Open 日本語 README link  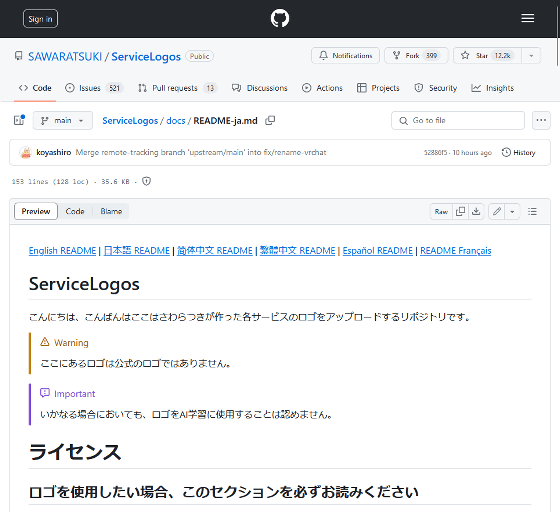(x=136, y=251)
